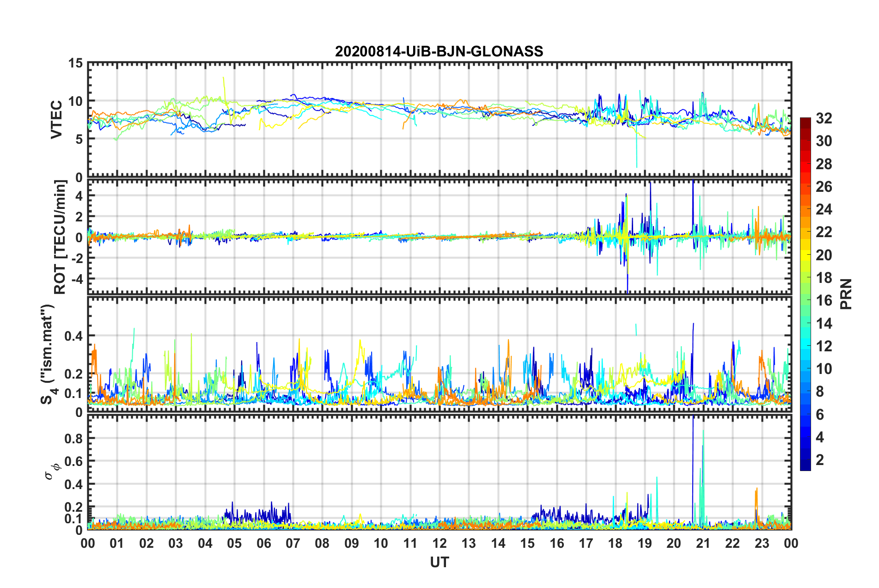Click hour 10 on the UT axis
The height and width of the screenshot is (588, 879).
(381, 543)
